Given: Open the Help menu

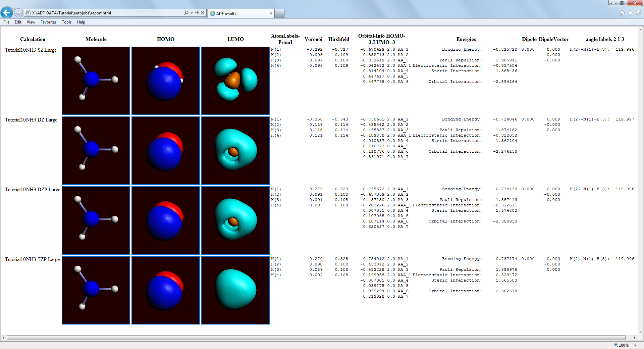Looking at the screenshot, I should pyautogui.click(x=81, y=22).
